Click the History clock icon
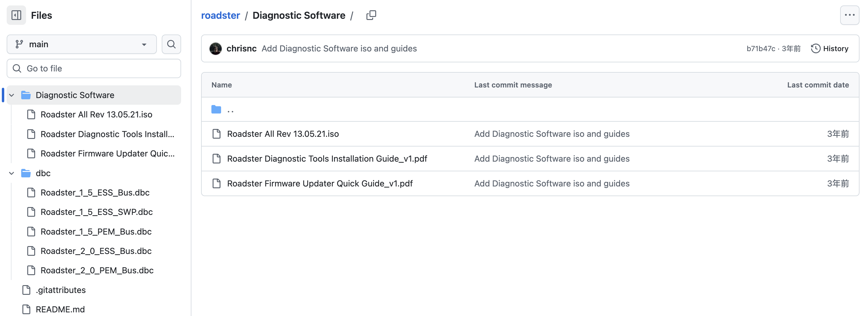868x316 pixels. pos(815,48)
